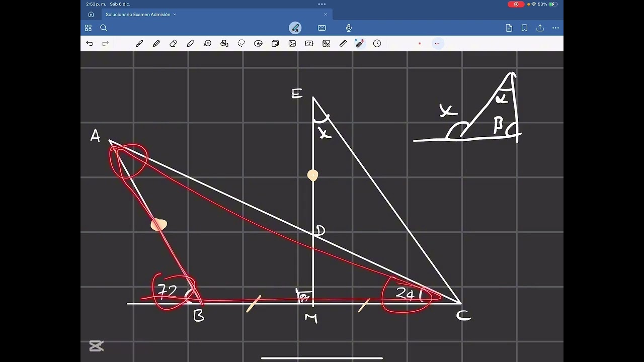Image resolution: width=644 pixels, height=362 pixels.
Task: Close the Solucionario Examen Admisión tab
Action: [x=326, y=15]
